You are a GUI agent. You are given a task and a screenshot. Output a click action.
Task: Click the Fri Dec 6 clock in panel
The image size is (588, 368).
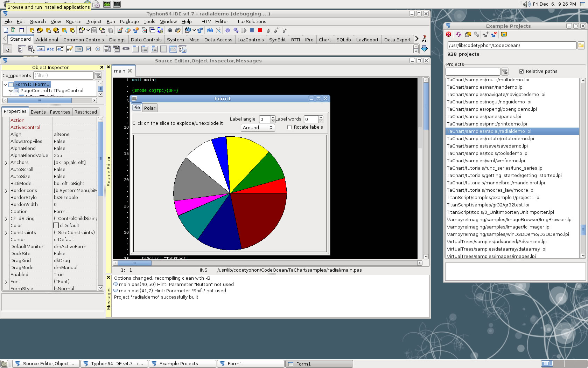tap(554, 4)
